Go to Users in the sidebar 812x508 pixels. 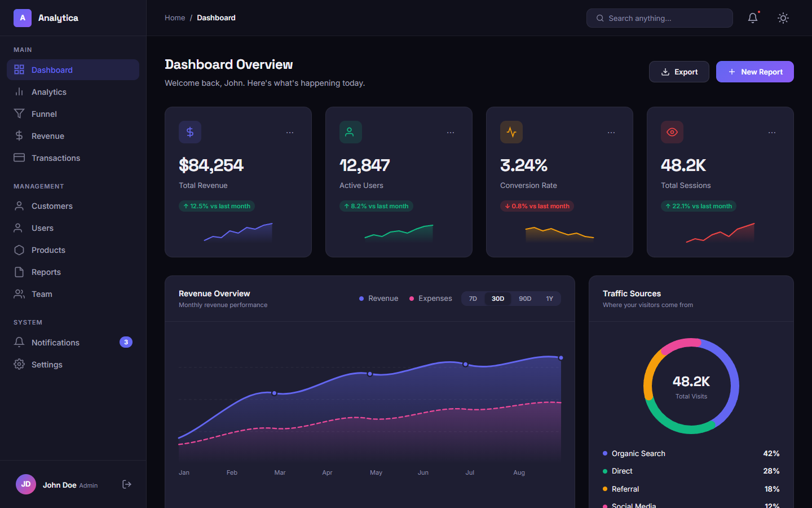[73, 228]
